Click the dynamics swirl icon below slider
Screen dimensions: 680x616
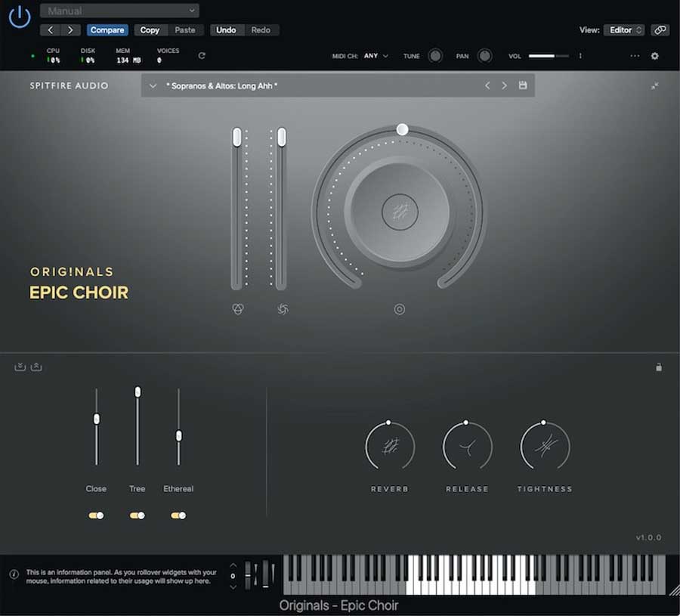[x=283, y=309]
